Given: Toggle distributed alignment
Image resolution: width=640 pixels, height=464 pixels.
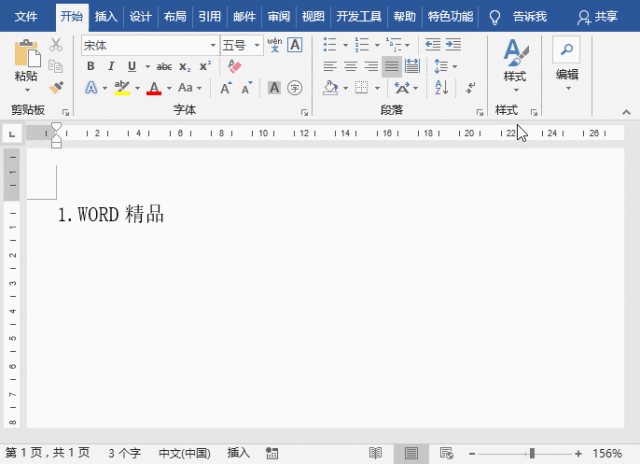Looking at the screenshot, I should click(x=412, y=66).
